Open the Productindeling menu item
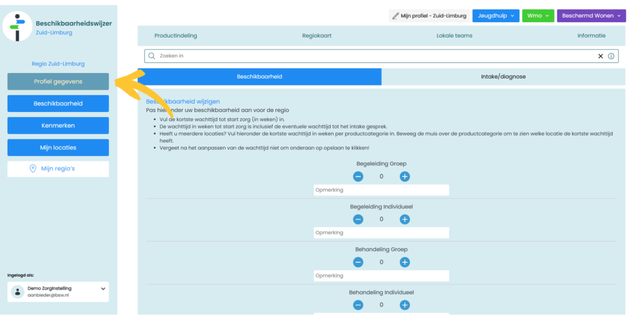Screen dimensions: 644x319 176,36
